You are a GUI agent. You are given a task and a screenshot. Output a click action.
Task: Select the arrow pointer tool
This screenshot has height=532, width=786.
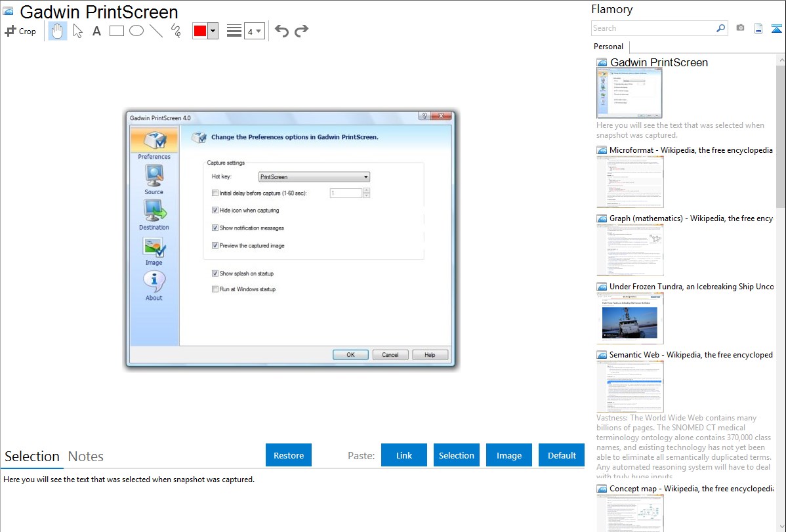(77, 31)
